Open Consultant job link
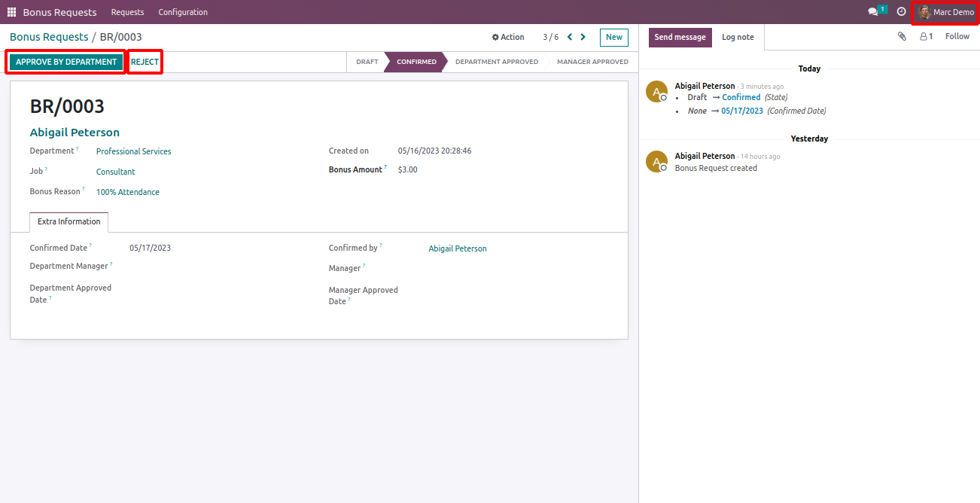This screenshot has height=503, width=980. [x=116, y=172]
